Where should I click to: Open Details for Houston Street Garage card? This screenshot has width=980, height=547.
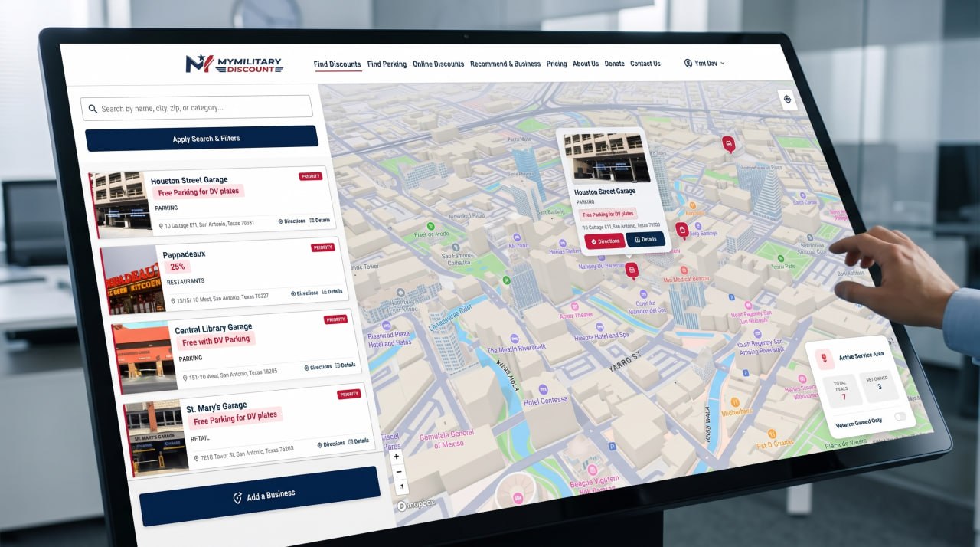click(x=320, y=220)
